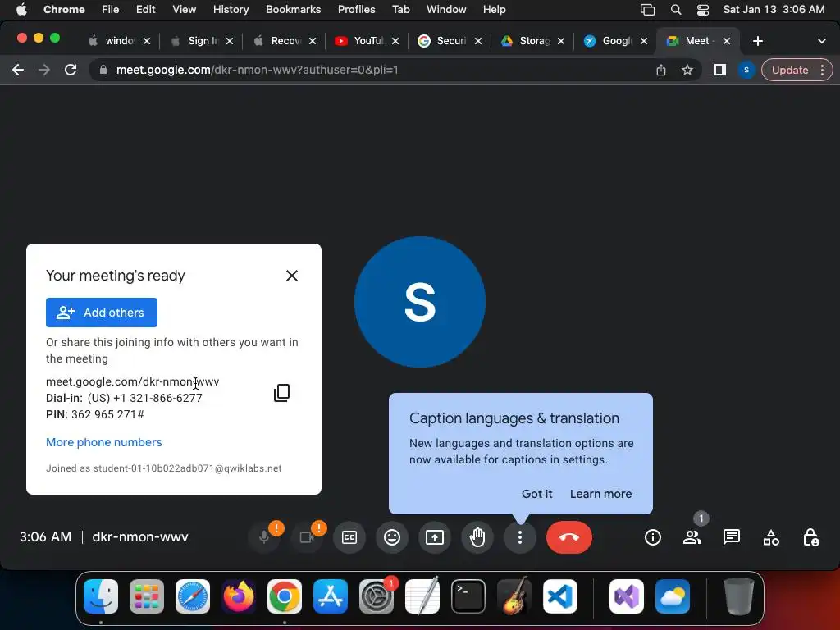
Task: Click the Chrome Update button
Action: (x=790, y=70)
